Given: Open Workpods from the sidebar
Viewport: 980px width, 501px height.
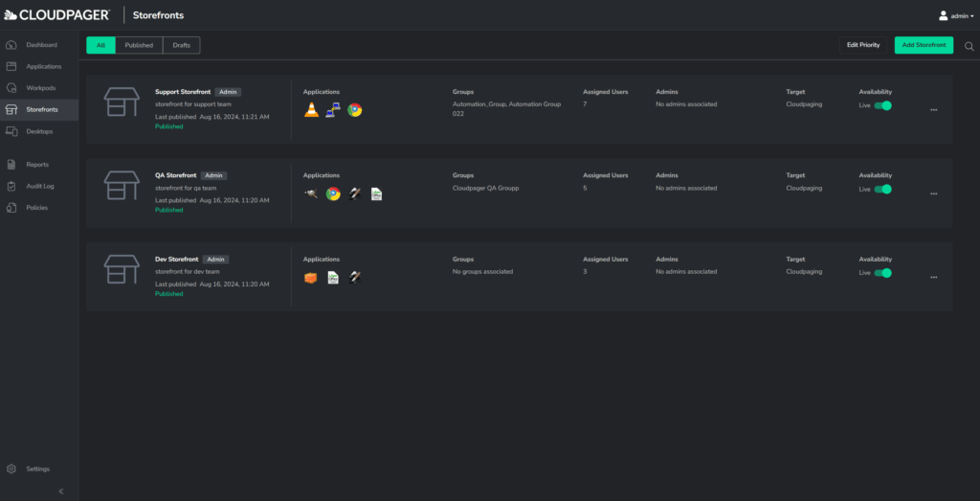Looking at the screenshot, I should pyautogui.click(x=38, y=87).
